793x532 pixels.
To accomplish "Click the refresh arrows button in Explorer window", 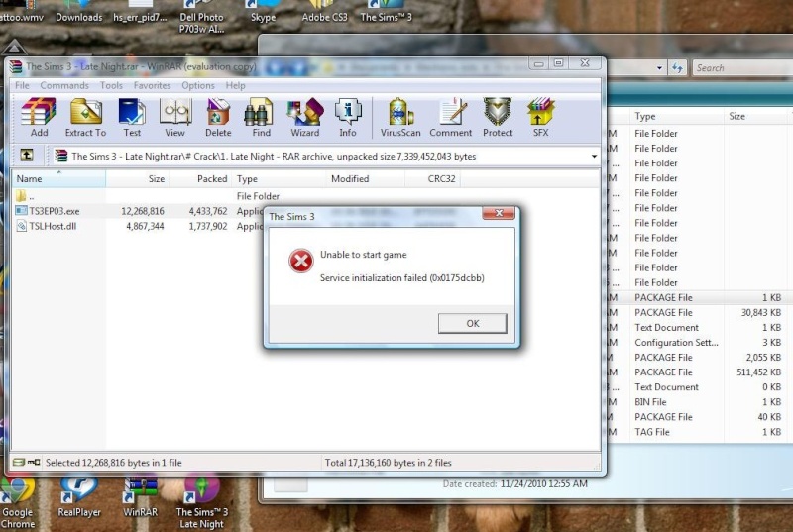I will tap(678, 67).
